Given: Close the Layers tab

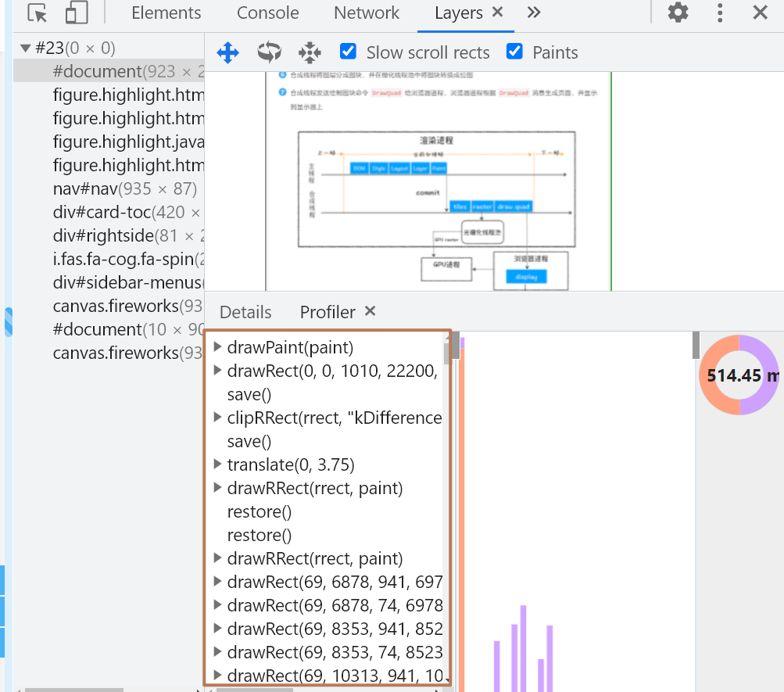Looking at the screenshot, I should 498,13.
